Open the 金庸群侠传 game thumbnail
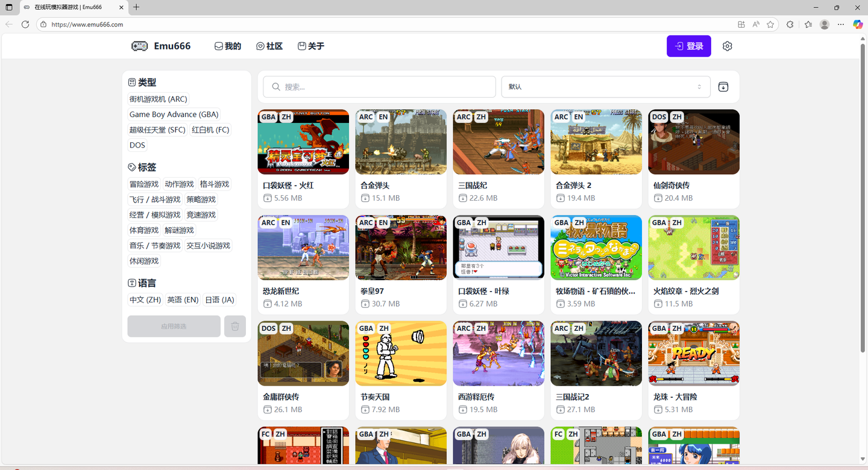Image resolution: width=868 pixels, height=470 pixels. [303, 354]
